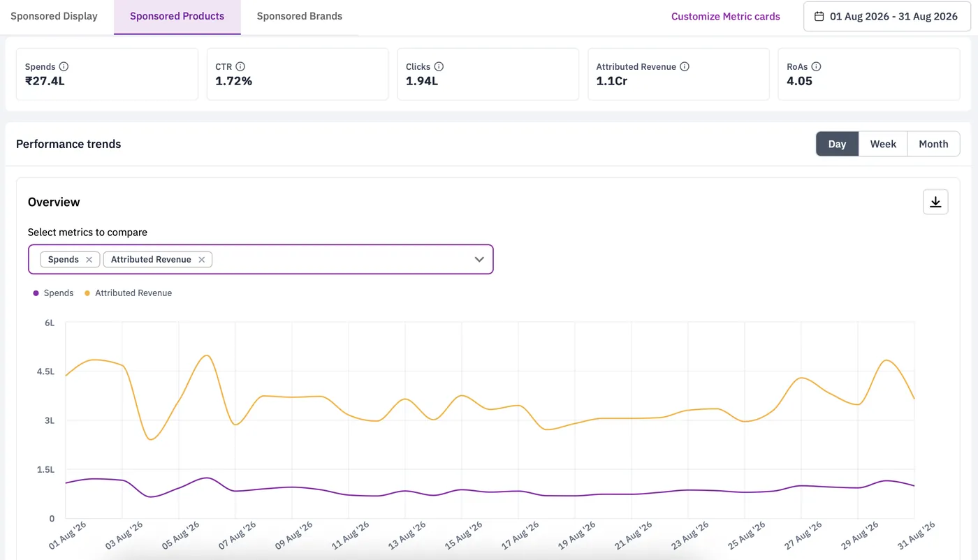Click the Overview heading
978x560 pixels.
54,202
